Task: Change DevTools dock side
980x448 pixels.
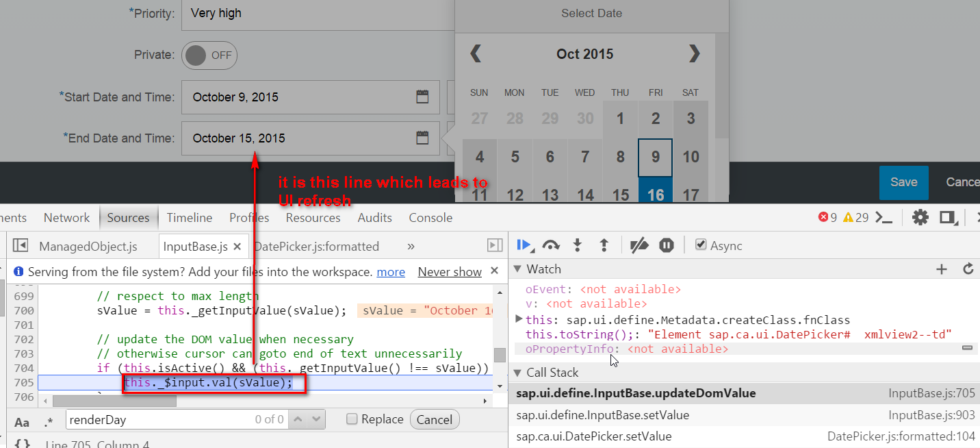Action: 948,218
